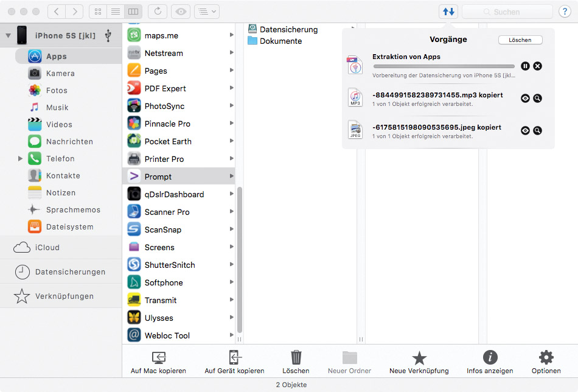Viewport: 578px width, 392px height.
Task: Click the Auf Mac kopieren icon
Action: (x=158, y=358)
